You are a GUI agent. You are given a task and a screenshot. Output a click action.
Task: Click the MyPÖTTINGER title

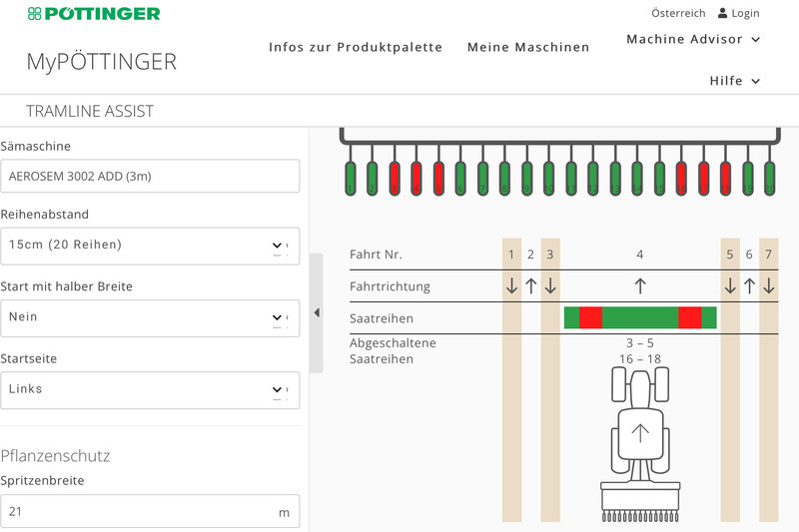tap(102, 62)
